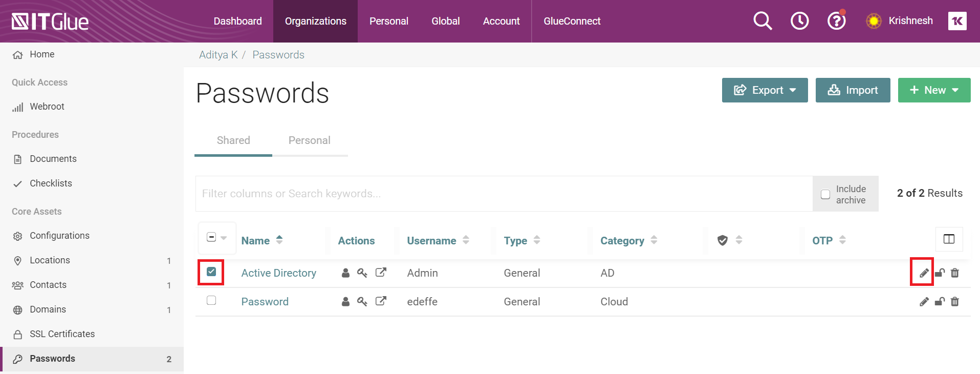Click key icon for Active Directory row

tap(362, 273)
